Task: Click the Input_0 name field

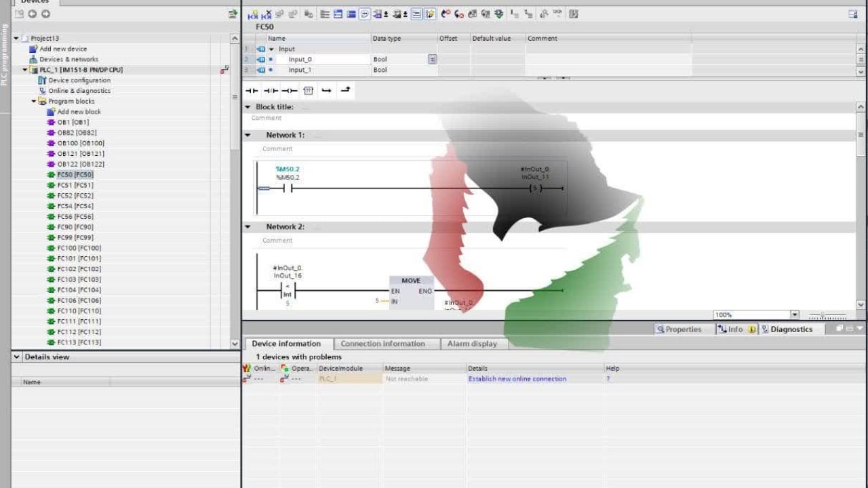Action: 322,59
